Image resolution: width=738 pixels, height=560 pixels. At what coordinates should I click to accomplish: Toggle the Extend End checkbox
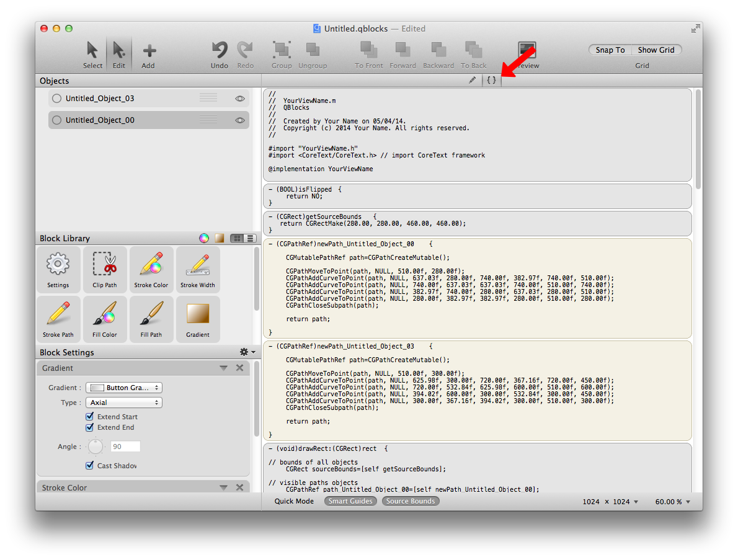(x=89, y=427)
